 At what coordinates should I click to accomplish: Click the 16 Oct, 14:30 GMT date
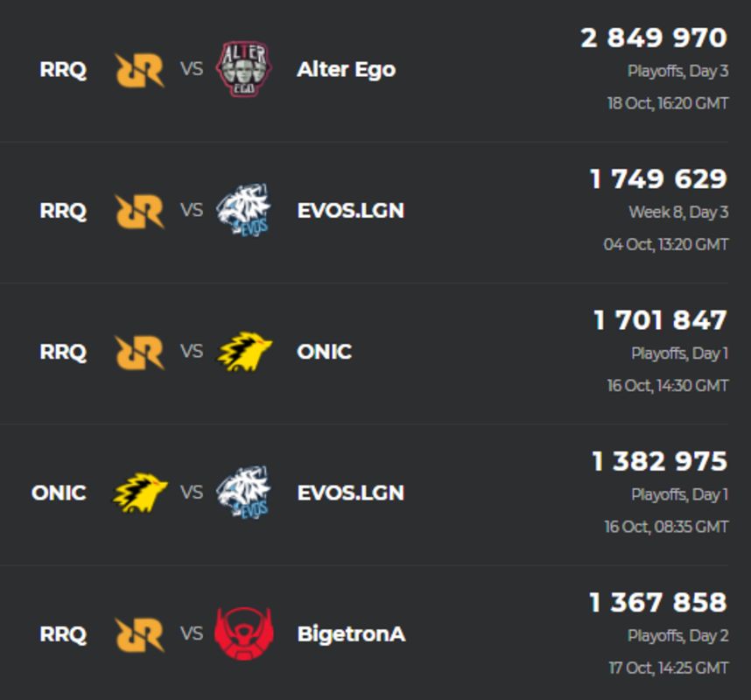(x=668, y=385)
